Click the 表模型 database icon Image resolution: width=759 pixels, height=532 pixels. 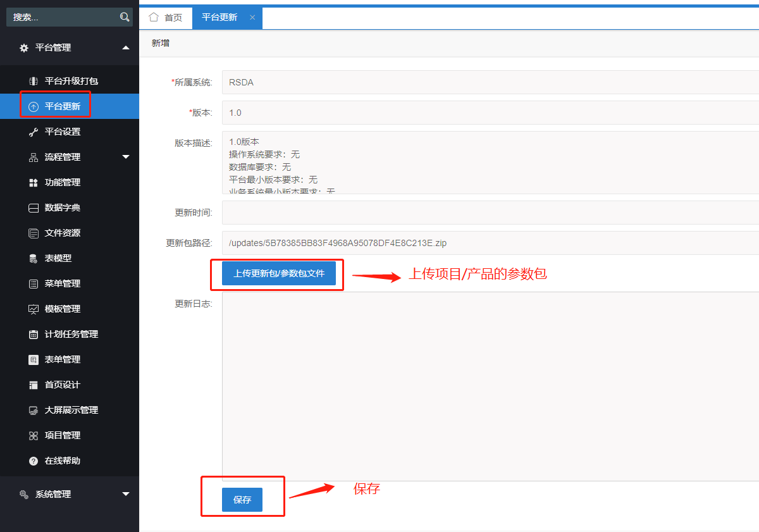click(x=34, y=258)
